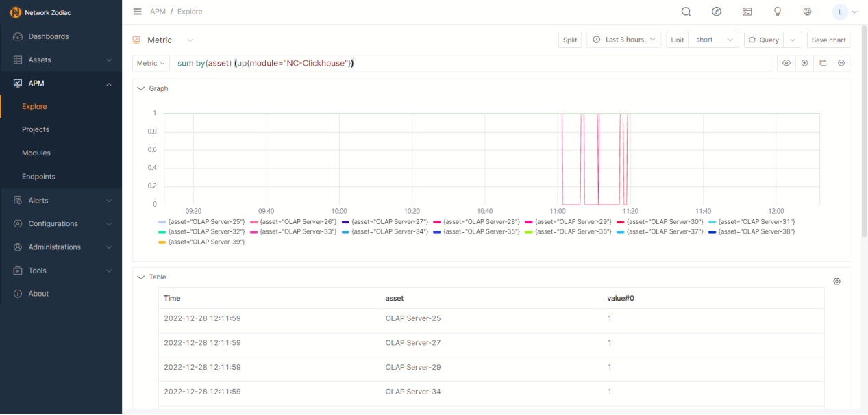Open Projects in APM sidebar menu

click(36, 129)
